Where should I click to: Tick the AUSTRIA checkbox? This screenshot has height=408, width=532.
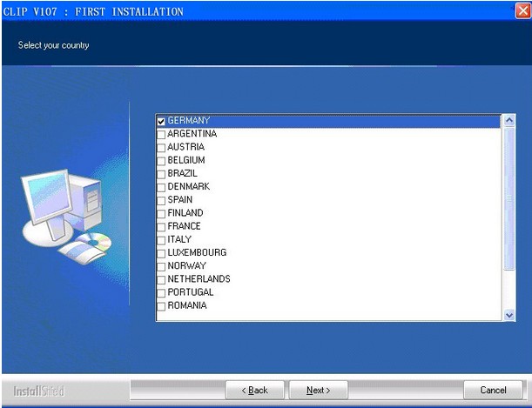(161, 148)
